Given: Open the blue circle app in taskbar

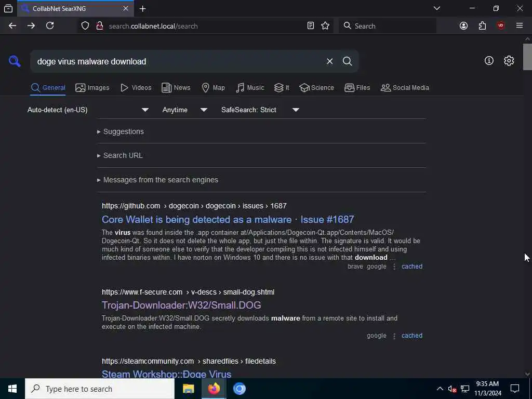Looking at the screenshot, I should click(239, 389).
